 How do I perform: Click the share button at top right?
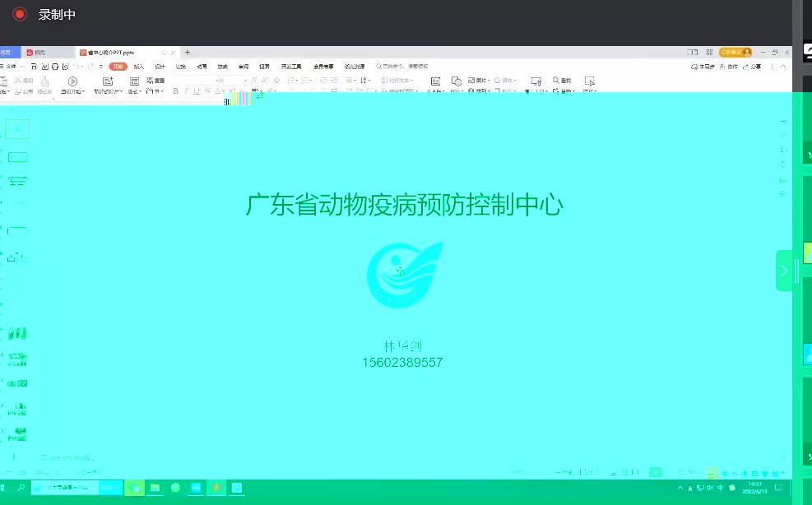(751, 67)
